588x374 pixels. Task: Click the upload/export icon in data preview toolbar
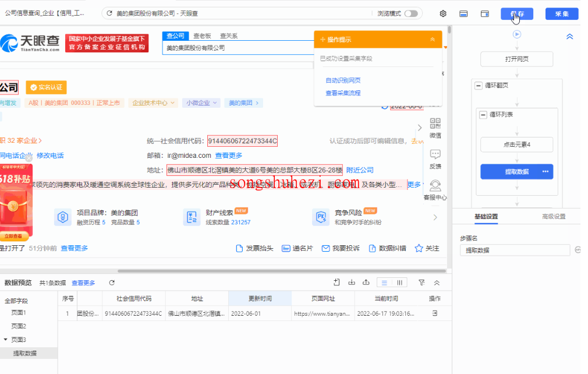[x=366, y=283]
